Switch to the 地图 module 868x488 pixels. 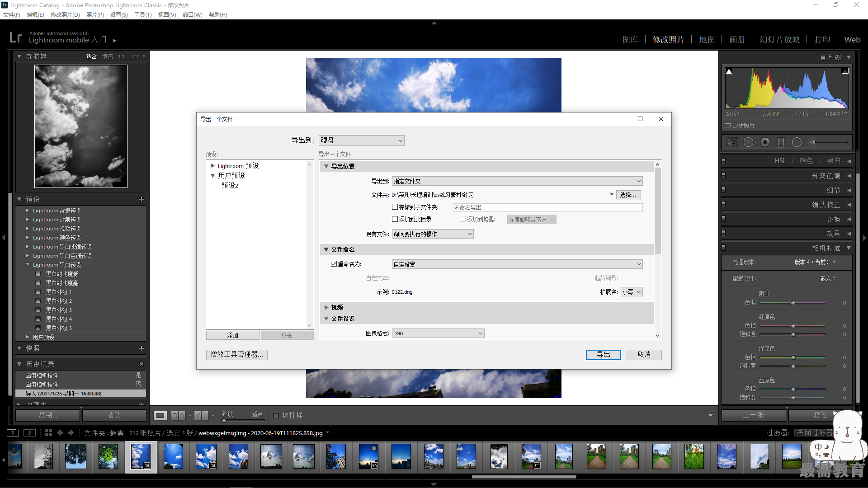(x=707, y=40)
